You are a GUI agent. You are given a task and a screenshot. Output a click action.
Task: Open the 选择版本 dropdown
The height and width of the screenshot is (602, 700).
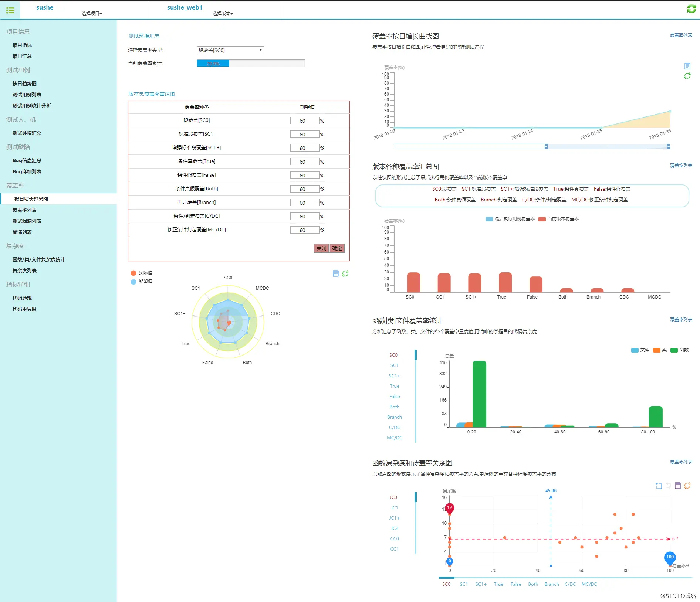coord(223,14)
